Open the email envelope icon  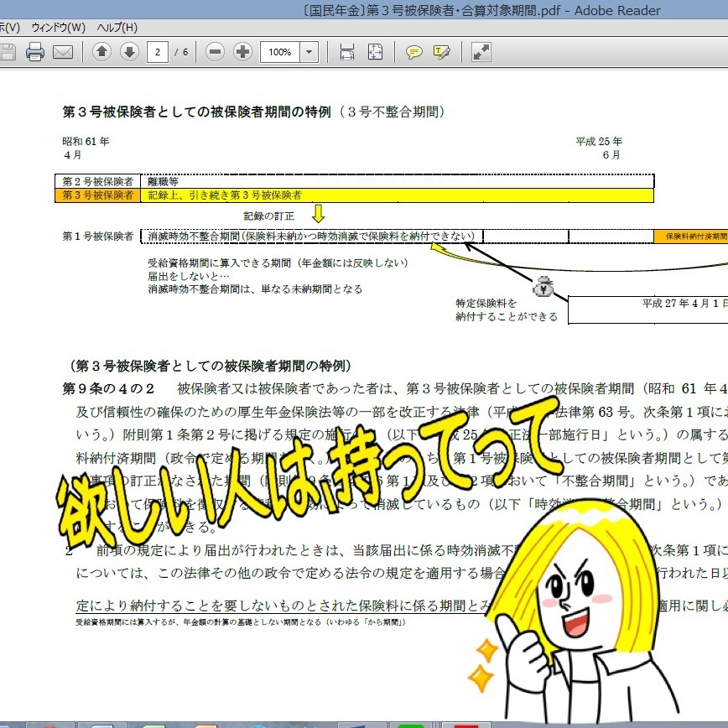[63, 52]
